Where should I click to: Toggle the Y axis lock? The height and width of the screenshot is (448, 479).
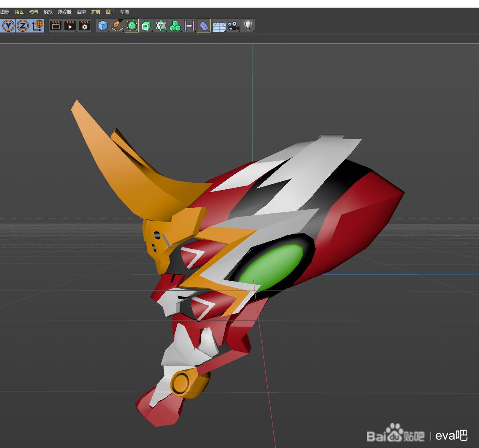8,26
